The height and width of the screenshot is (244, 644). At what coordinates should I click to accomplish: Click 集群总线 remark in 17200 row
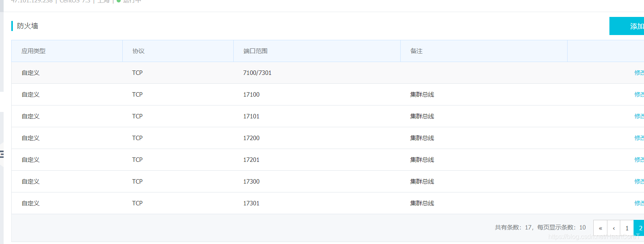pyautogui.click(x=422, y=138)
